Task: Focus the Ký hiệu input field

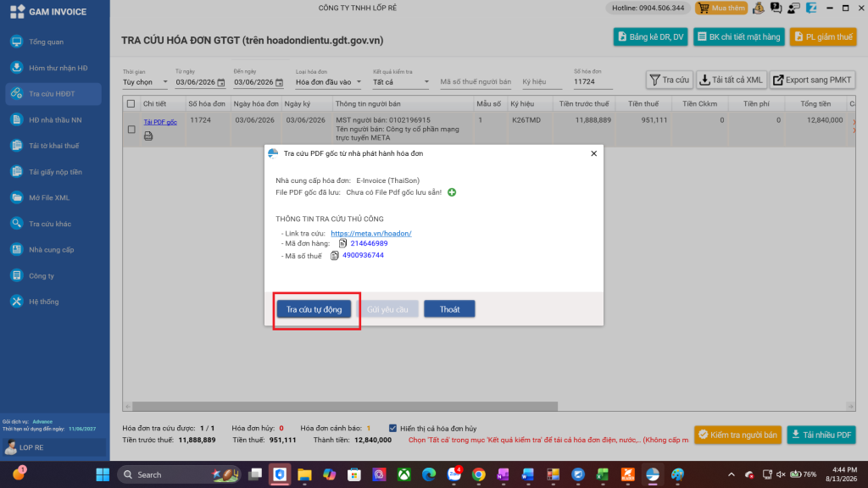Action: 542,82
